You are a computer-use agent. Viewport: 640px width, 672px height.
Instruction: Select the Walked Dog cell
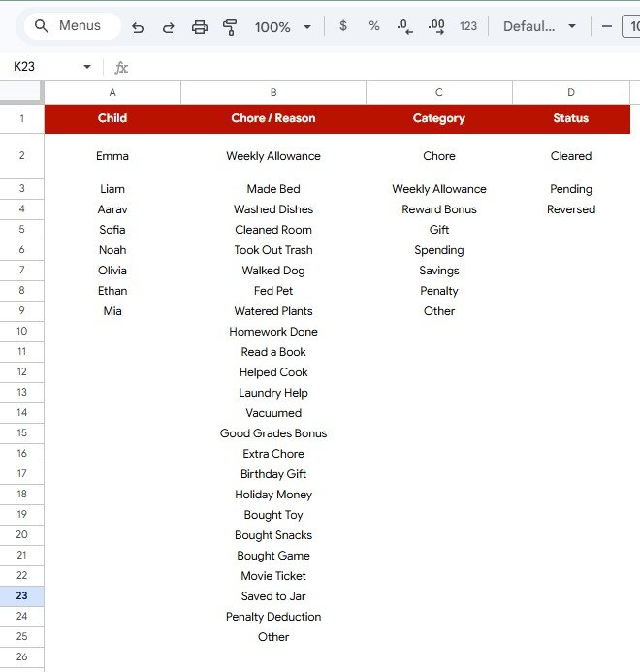click(273, 271)
